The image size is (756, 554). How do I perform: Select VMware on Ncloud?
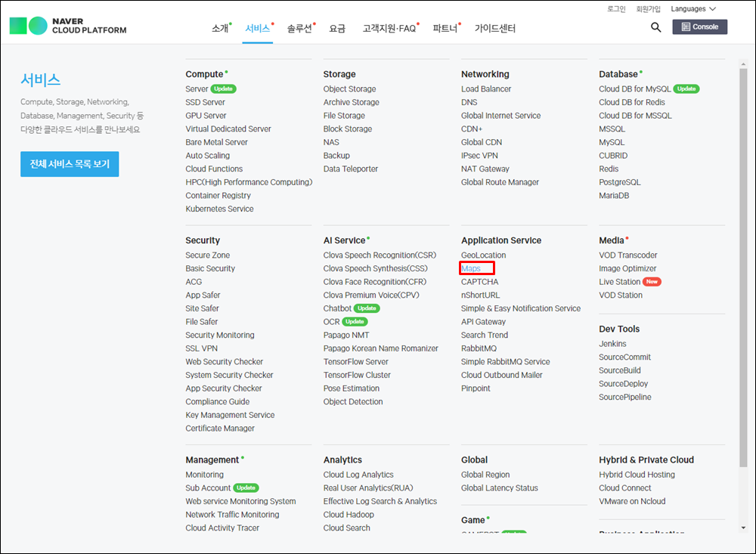click(x=632, y=501)
